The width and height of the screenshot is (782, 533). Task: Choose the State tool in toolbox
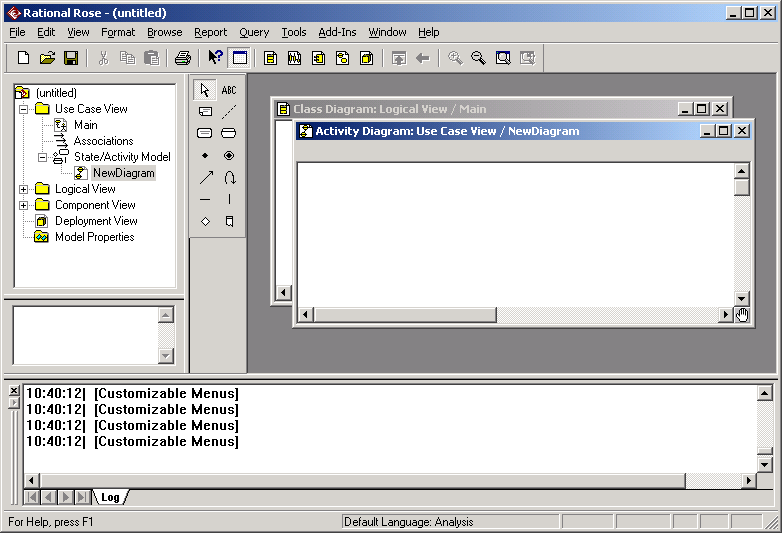click(x=205, y=133)
